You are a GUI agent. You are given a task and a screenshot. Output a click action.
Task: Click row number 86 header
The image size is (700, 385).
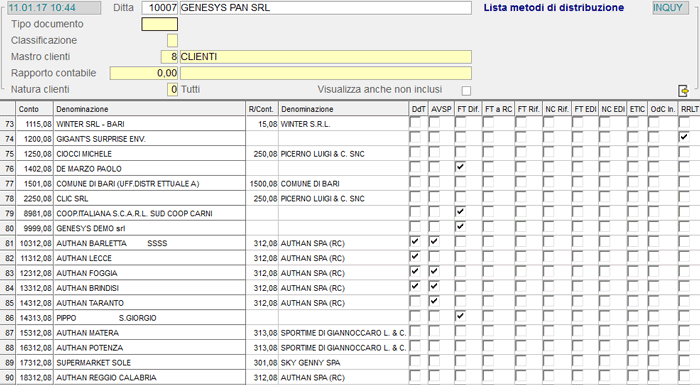(8, 318)
